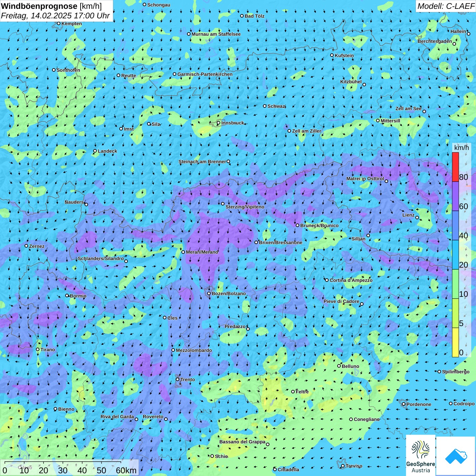Select the Zernez label
Image resolution: width=476 pixels, height=476 pixels.
point(37,246)
